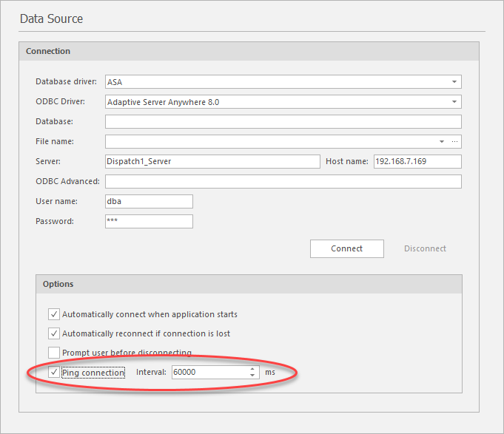Screen dimensions: 504x434
Task: Disable automatically connect when application starts
Action: tap(54, 314)
